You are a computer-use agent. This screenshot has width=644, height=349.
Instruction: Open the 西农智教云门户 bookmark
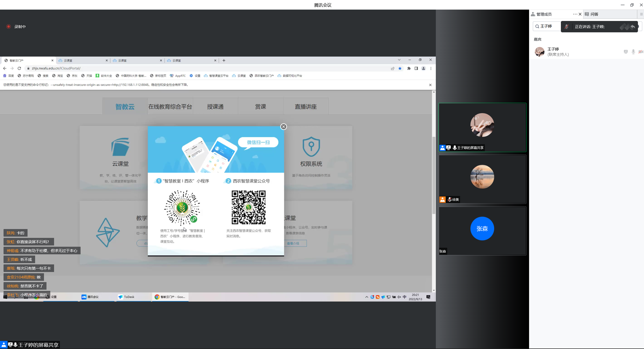(x=261, y=76)
